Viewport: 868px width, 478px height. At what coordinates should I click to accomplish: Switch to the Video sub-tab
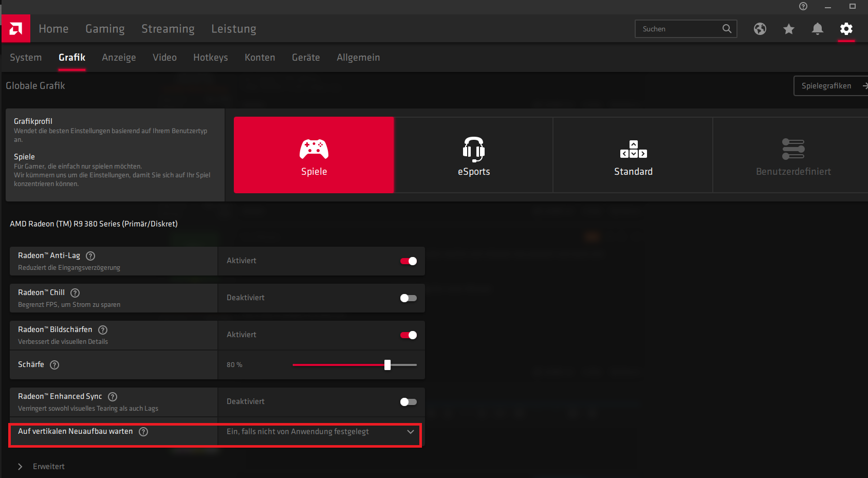tap(164, 58)
